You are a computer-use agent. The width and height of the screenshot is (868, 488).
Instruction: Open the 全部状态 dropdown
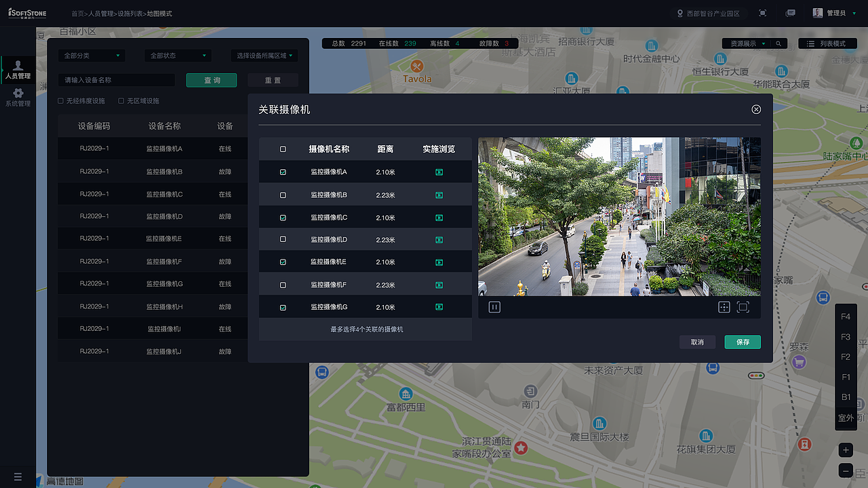(x=178, y=56)
